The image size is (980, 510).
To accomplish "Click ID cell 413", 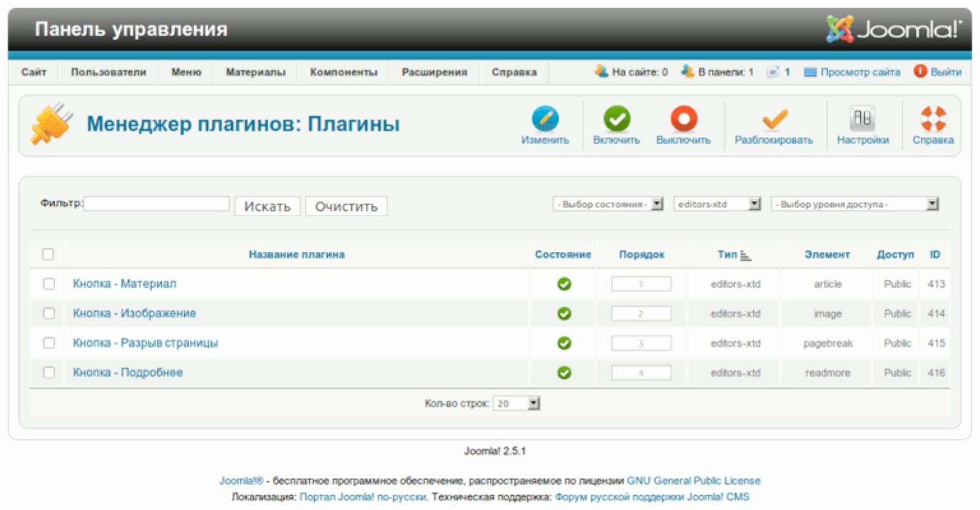I will tap(936, 284).
